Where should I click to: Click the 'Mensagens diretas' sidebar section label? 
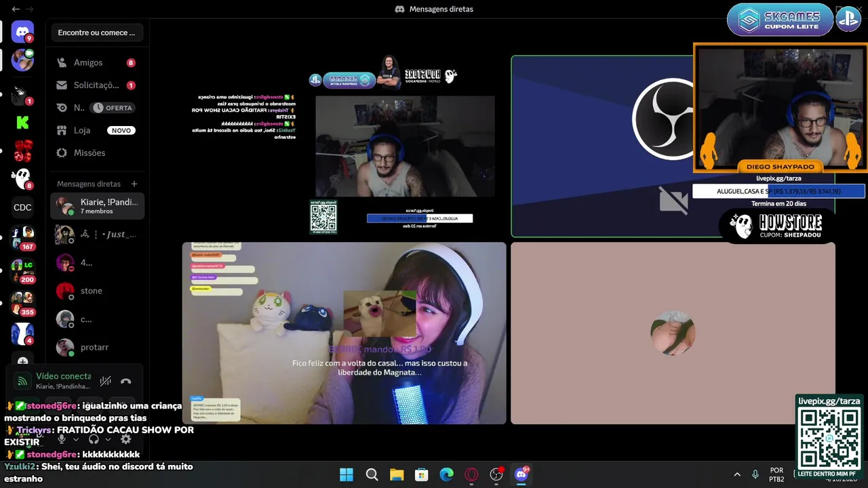click(89, 184)
